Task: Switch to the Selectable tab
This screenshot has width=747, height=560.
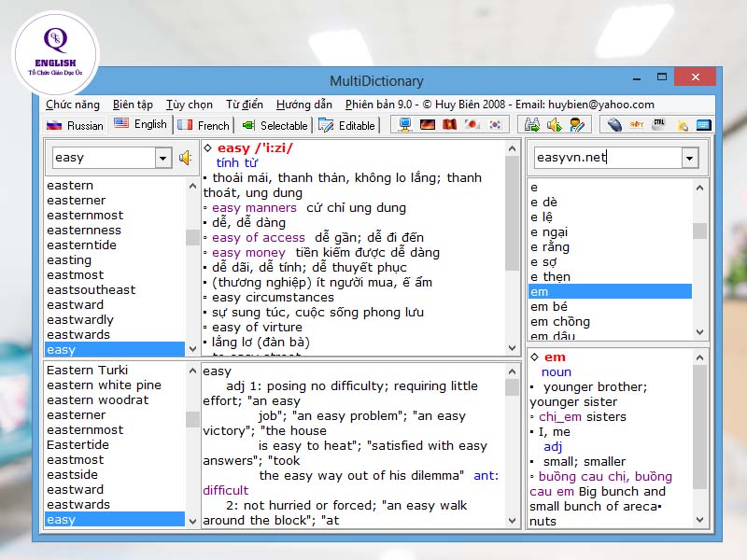Action: [275, 126]
